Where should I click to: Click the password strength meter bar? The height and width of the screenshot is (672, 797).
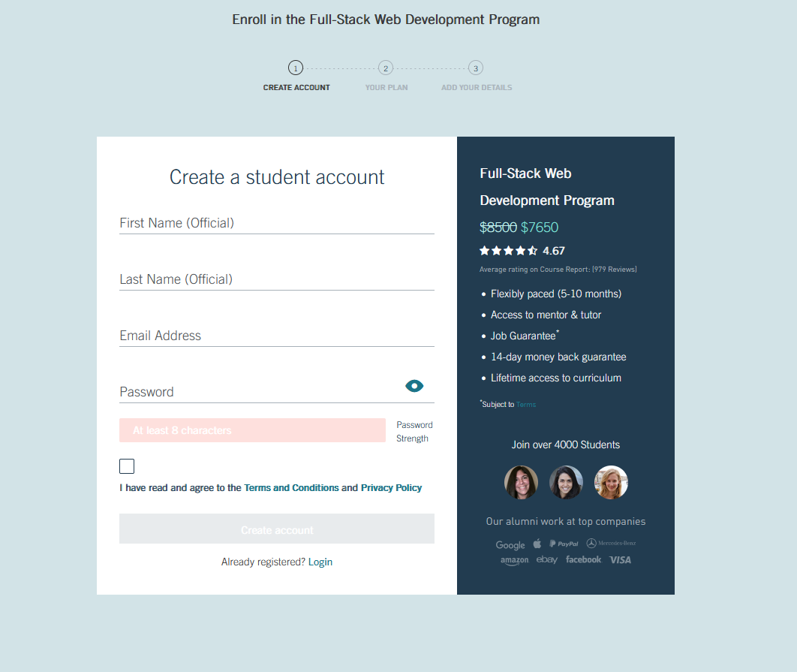(x=252, y=430)
